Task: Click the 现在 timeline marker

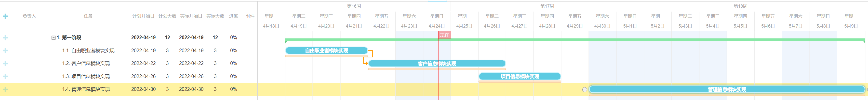Action: (x=444, y=35)
